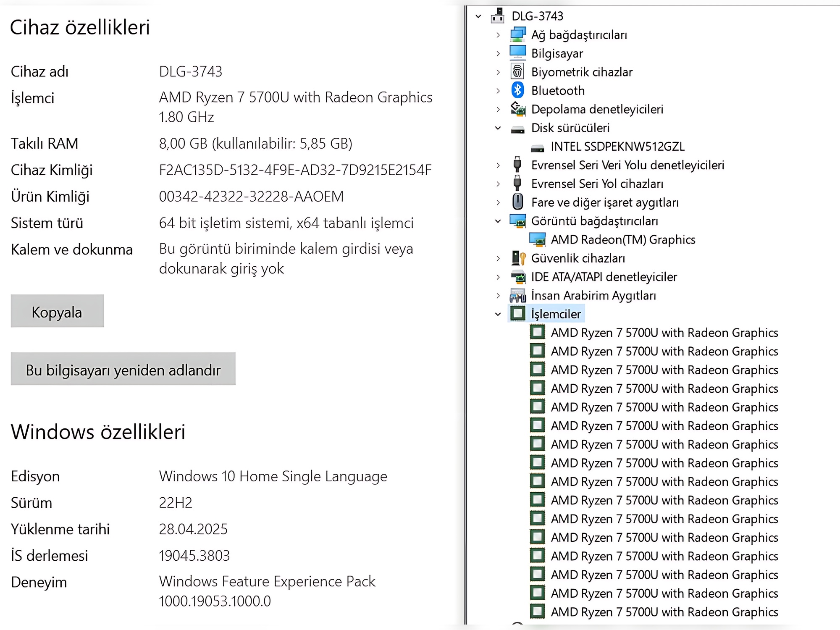Collapse Disk sürücüleri category
The image size is (840, 630).
(498, 128)
